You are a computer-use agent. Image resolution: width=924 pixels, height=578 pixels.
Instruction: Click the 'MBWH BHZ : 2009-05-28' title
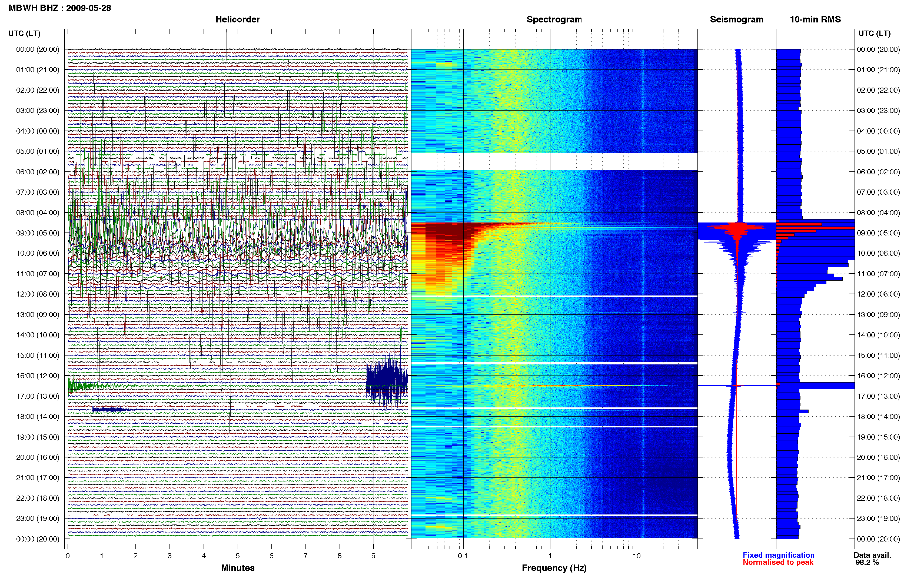coord(60,8)
